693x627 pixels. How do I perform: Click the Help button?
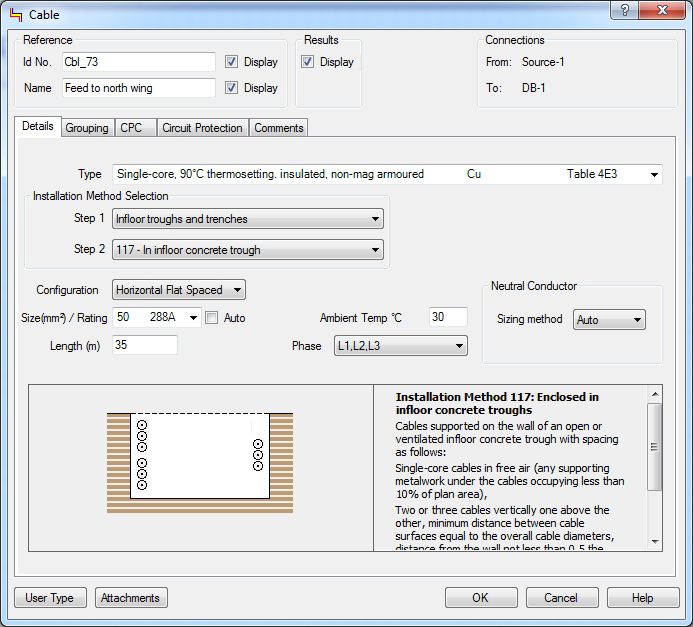643,597
